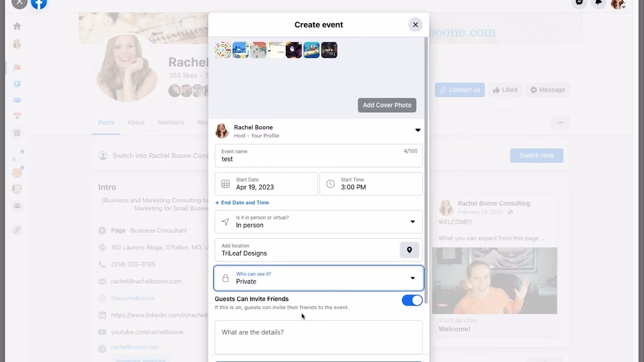Viewport: 644px width, 362px height.
Task: Select the colorful circular pattern cover thumbnail
Action: coord(223,50)
